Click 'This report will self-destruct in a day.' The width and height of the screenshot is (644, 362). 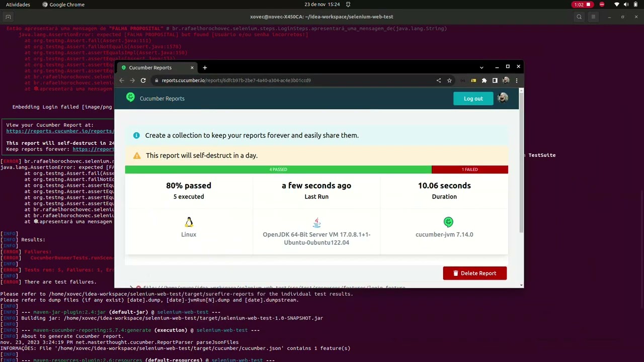202,155
